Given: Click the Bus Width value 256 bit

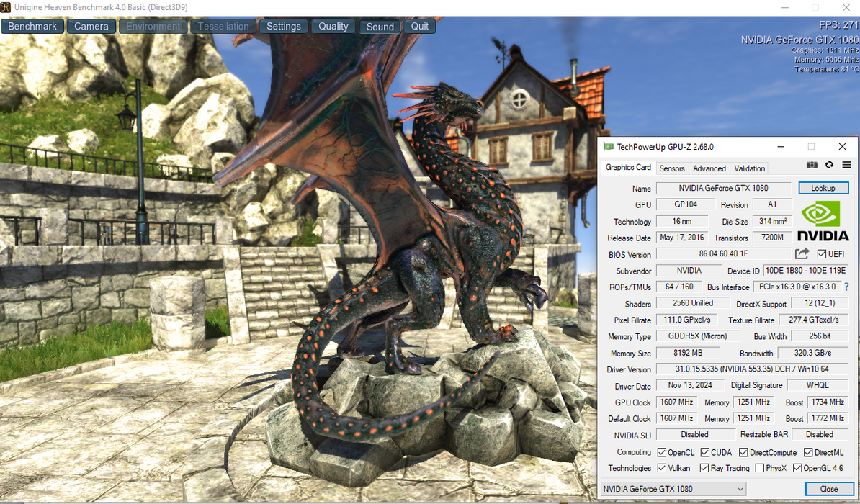Looking at the screenshot, I should 820,336.
